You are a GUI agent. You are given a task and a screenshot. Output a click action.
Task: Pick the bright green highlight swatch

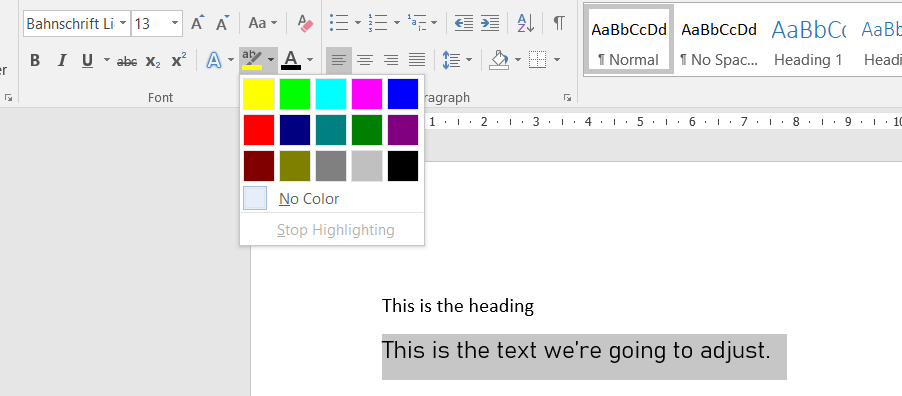(295, 94)
